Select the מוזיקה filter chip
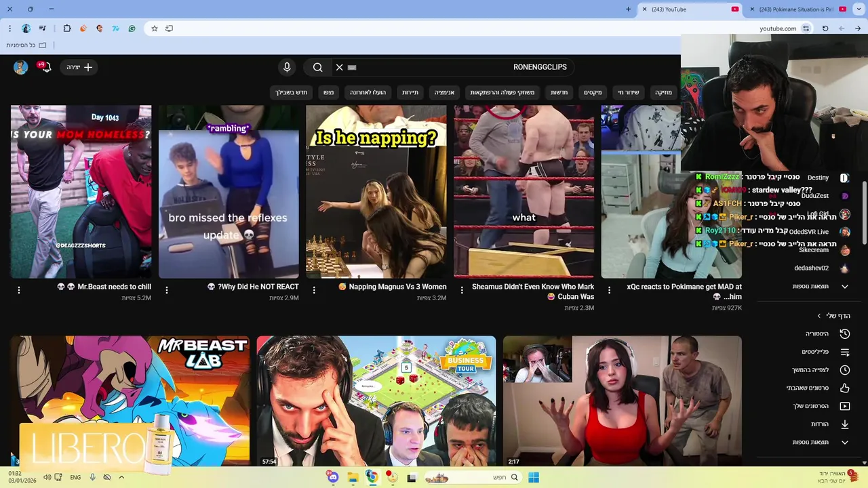The height and width of the screenshot is (488, 868). tap(663, 92)
